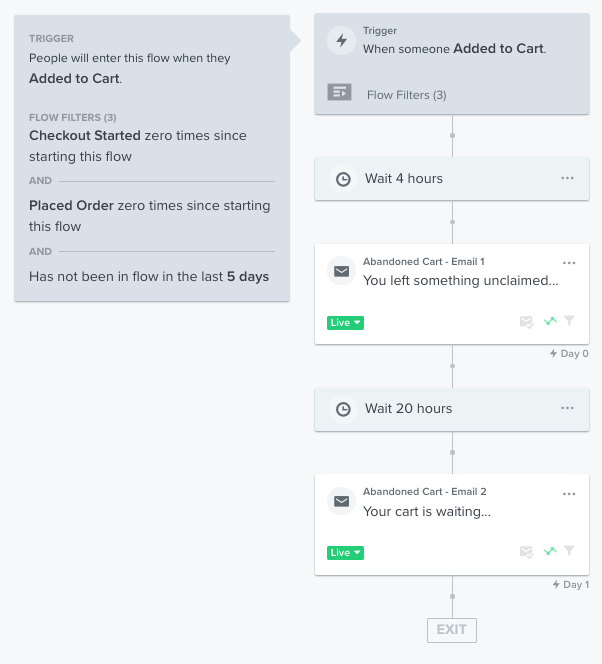Open three-dot menu on Abandoned Cart Email 2
This screenshot has width=602, height=664.
tap(569, 493)
